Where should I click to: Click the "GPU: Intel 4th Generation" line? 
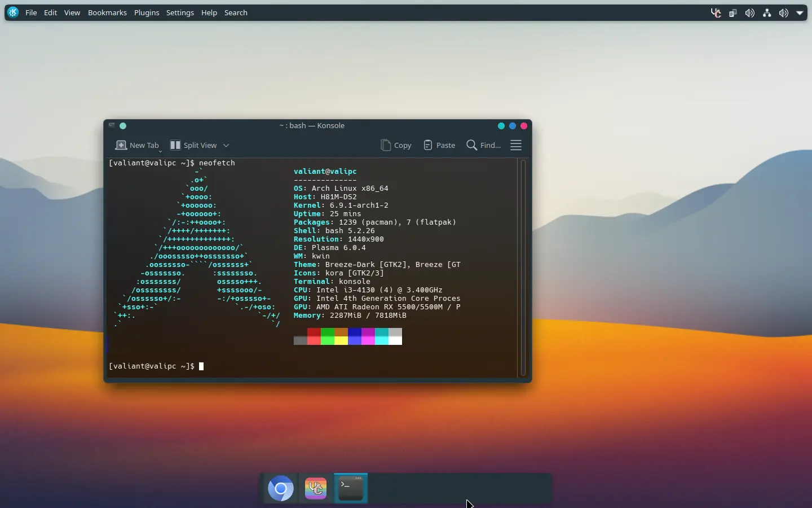point(377,298)
